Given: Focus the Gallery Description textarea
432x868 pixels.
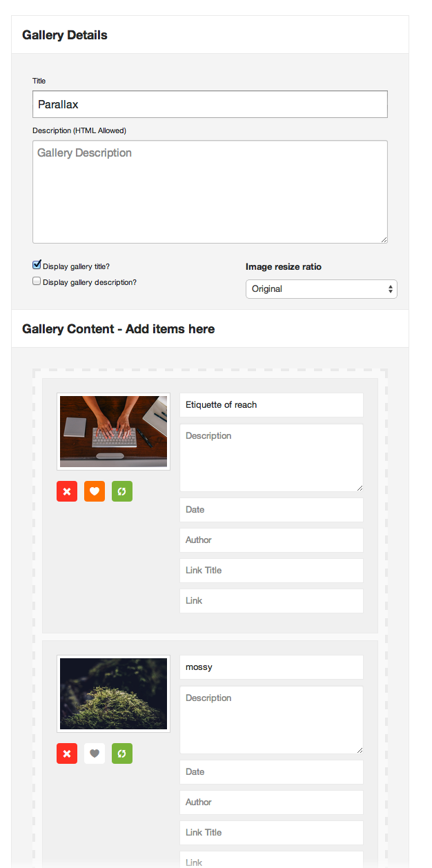Looking at the screenshot, I should 210,192.
